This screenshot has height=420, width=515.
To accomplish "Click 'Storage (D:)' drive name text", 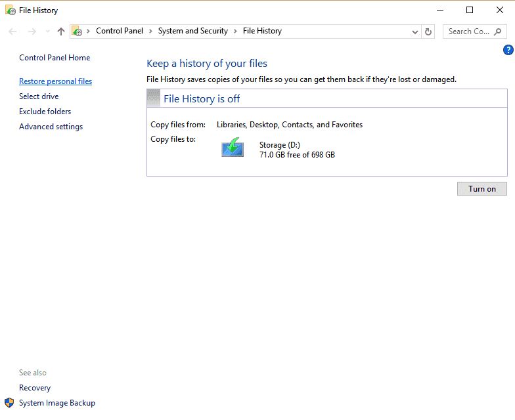I will pyautogui.click(x=280, y=145).
